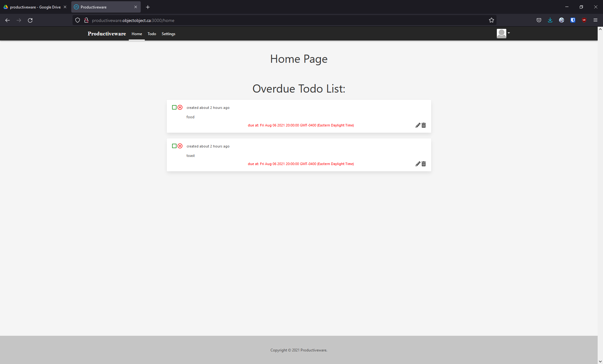603x364 pixels.
Task: Click red X circle on food todo
Action: (180, 107)
